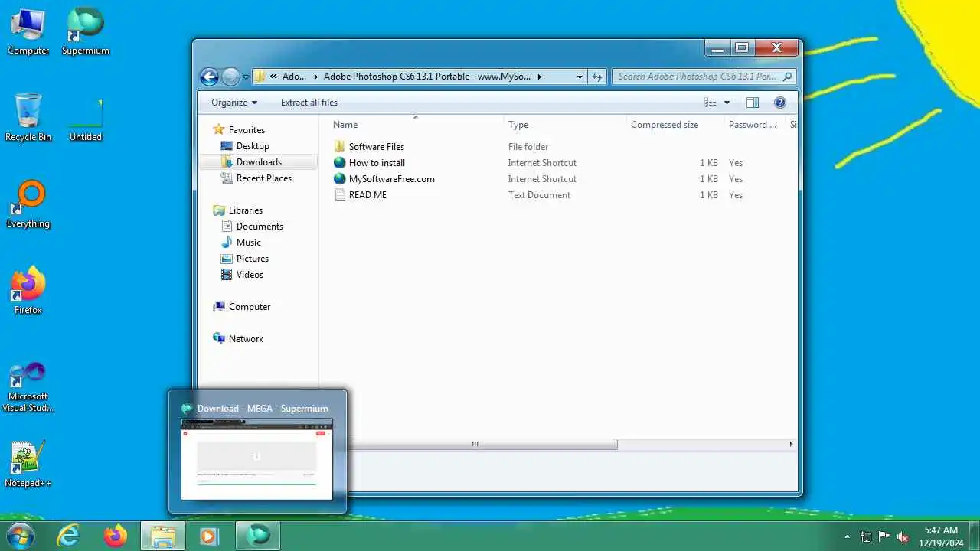Viewport: 980px width, 551px height.
Task: Click the Windows Explorer taskbar button
Action: point(163,536)
